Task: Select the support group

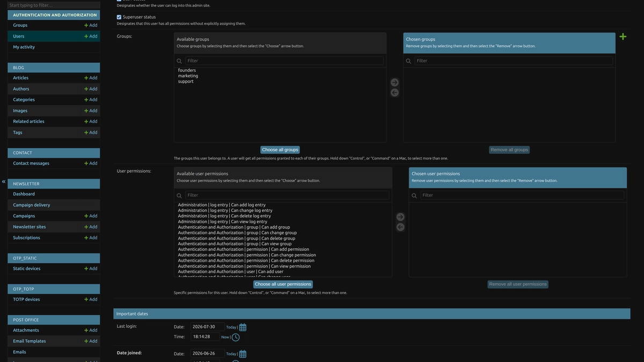Action: coord(186,82)
